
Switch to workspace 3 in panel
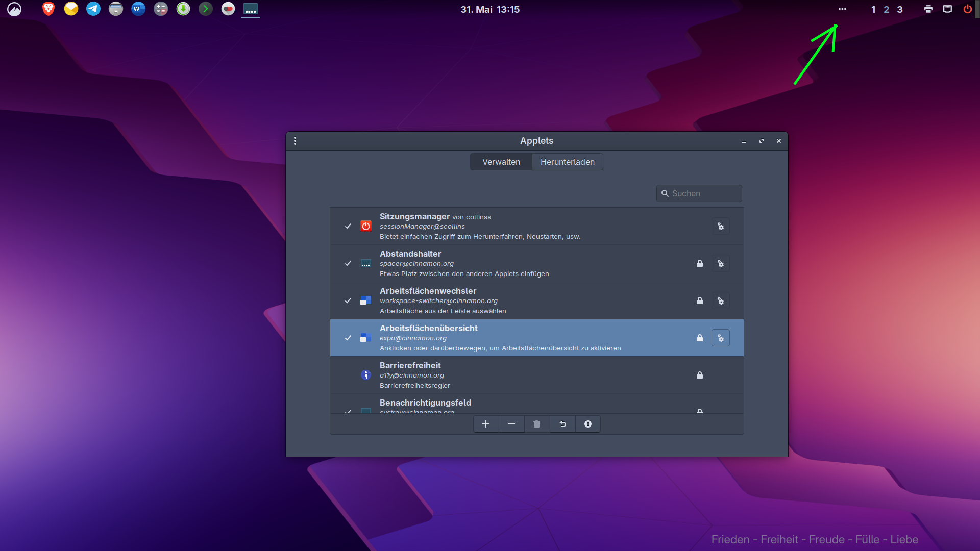pyautogui.click(x=900, y=9)
